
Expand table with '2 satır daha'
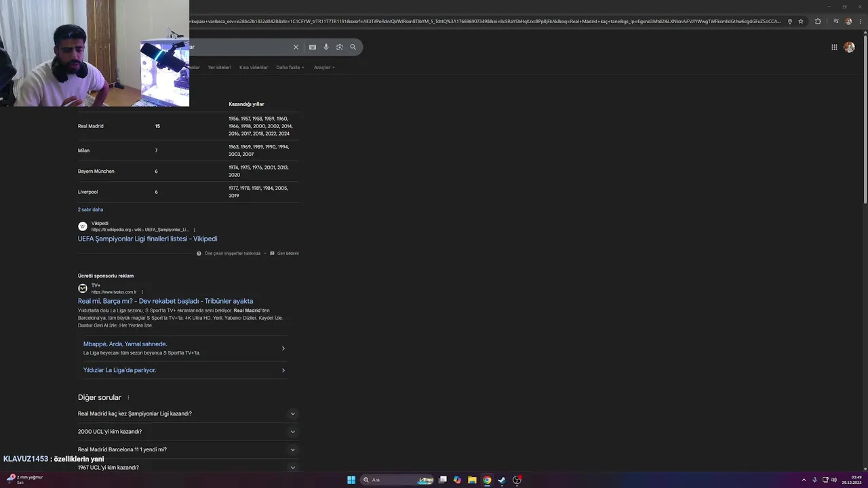coord(90,209)
